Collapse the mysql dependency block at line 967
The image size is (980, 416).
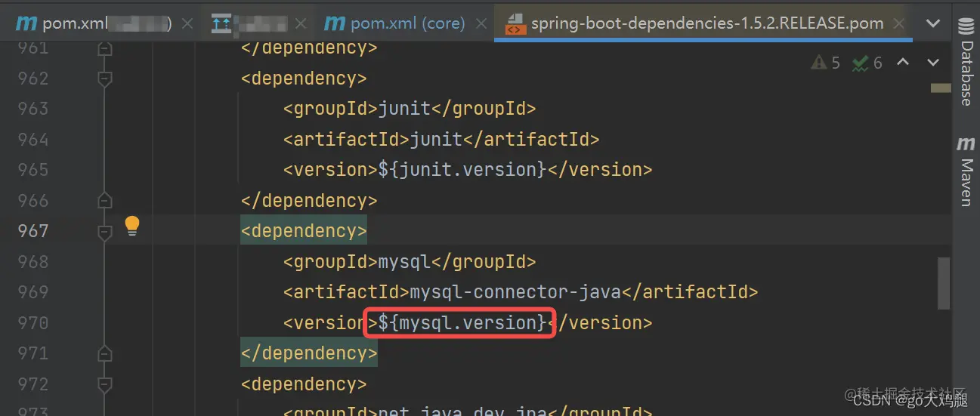point(105,232)
